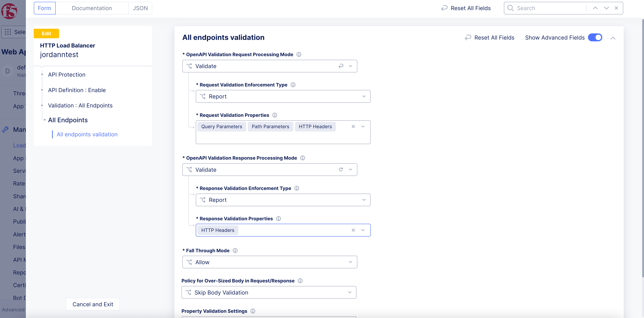Click Reset All Fields at the top right
Screen dimensions: 644x318
pos(470,8)
